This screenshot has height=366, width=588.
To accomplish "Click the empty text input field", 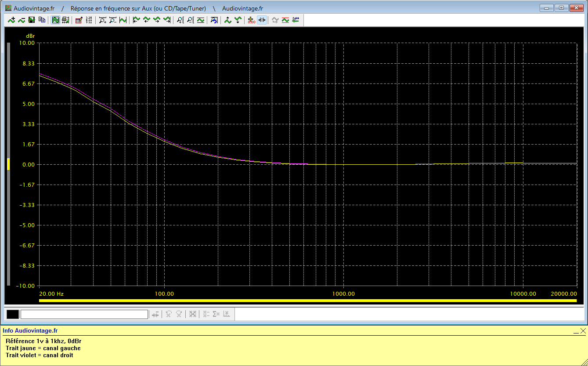I will pyautogui.click(x=84, y=314).
